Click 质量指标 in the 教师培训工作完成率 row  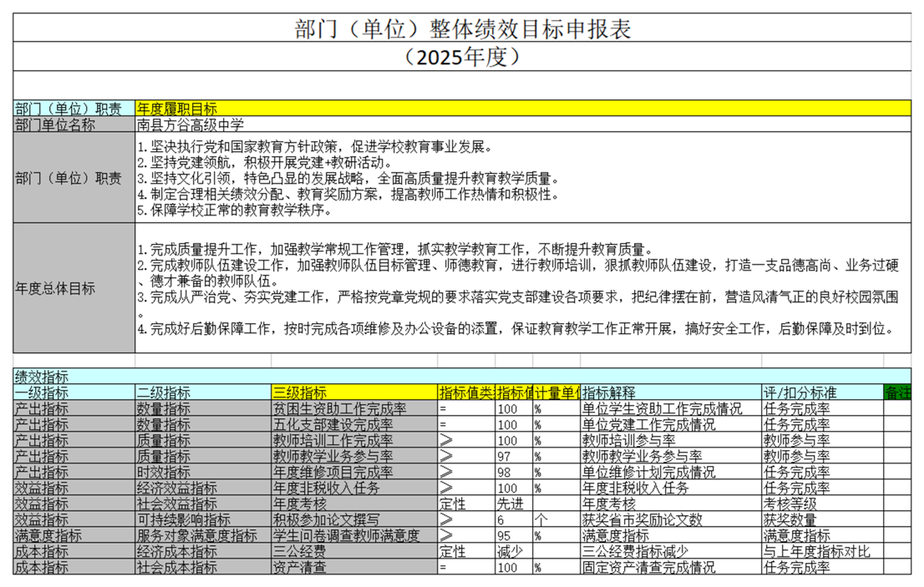(203, 440)
